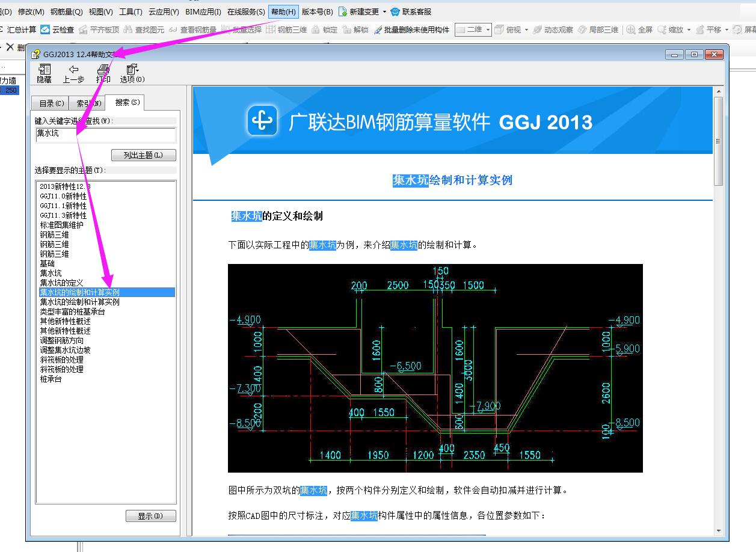Select the 搜索(S) tab
This screenshot has height=552, width=756.
(x=124, y=102)
